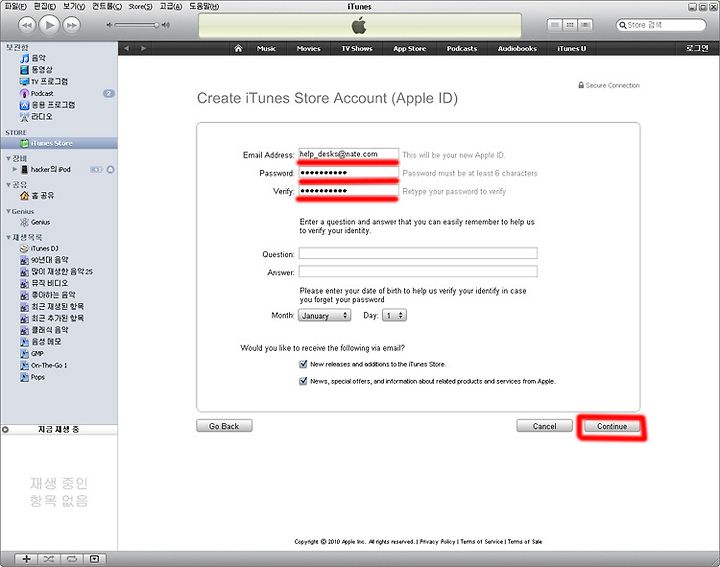Go to iTunes Store home icon
This screenshot has width=720, height=567.
[x=238, y=48]
